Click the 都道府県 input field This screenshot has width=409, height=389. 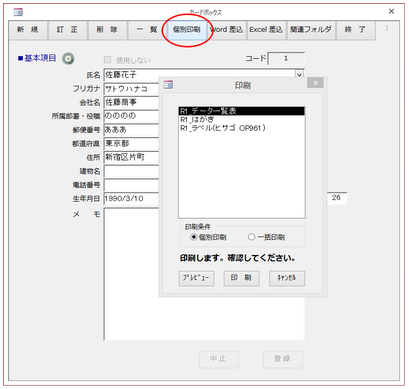(x=132, y=144)
